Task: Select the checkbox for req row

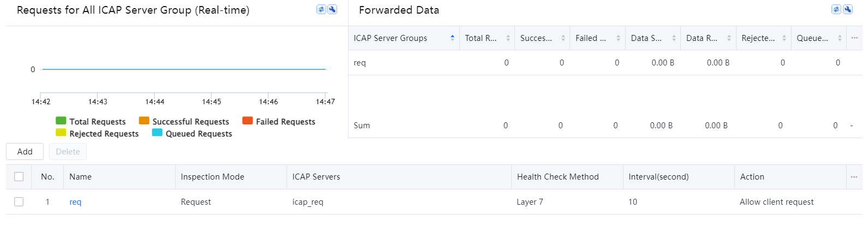Action: coord(19,202)
